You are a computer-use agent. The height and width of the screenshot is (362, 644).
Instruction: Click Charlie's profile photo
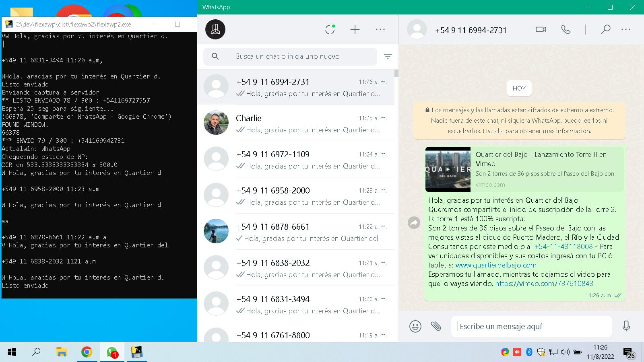pos(216,123)
